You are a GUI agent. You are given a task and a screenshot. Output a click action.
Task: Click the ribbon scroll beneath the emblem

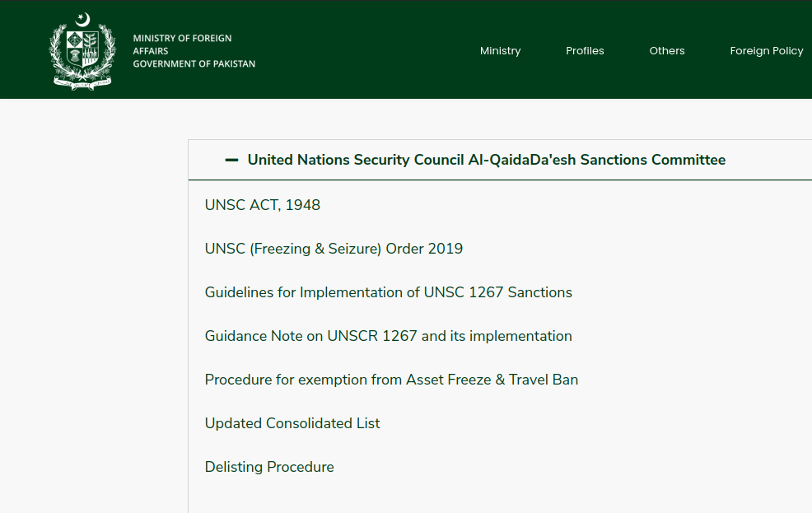pyautogui.click(x=82, y=83)
